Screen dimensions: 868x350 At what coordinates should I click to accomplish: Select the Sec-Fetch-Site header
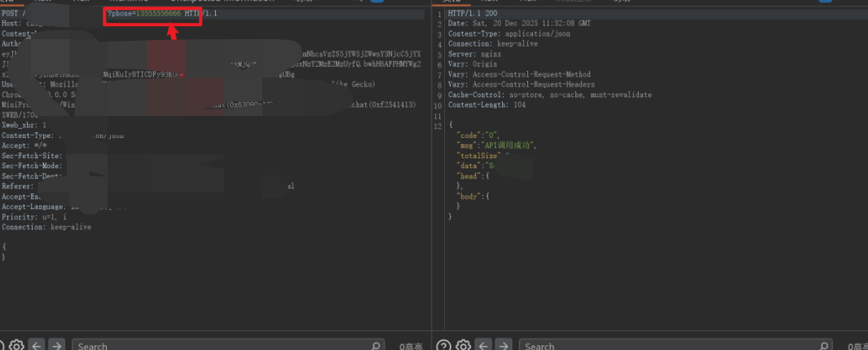point(32,156)
